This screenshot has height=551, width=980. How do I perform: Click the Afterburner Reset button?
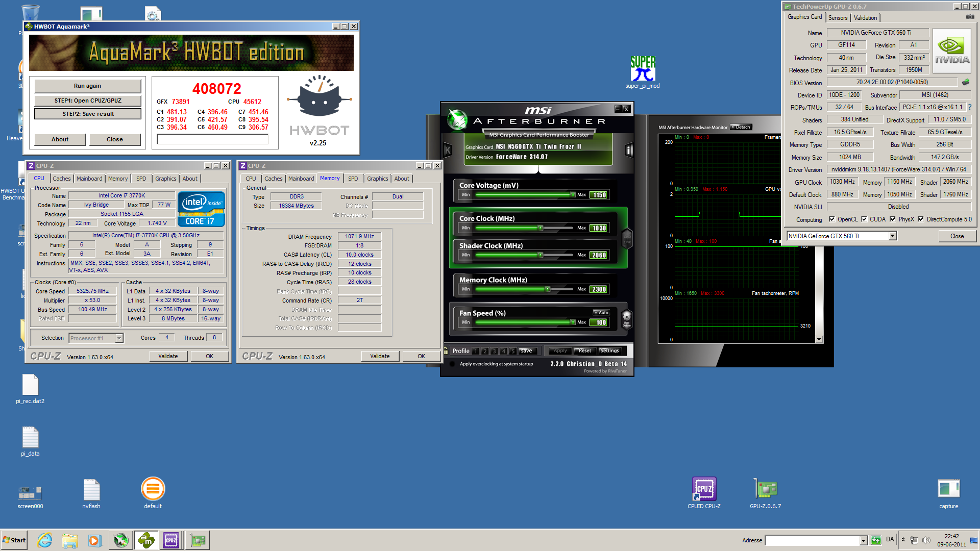584,351
